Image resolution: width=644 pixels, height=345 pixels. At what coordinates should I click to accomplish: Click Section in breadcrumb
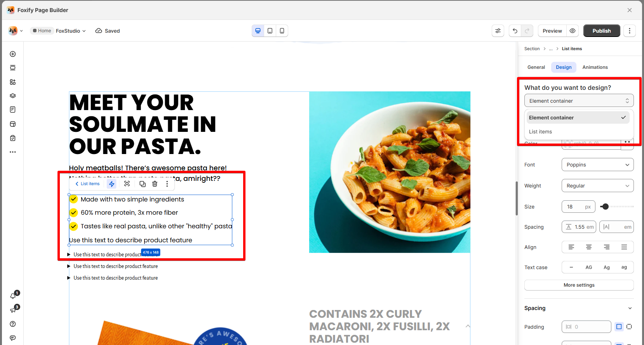tap(532, 49)
